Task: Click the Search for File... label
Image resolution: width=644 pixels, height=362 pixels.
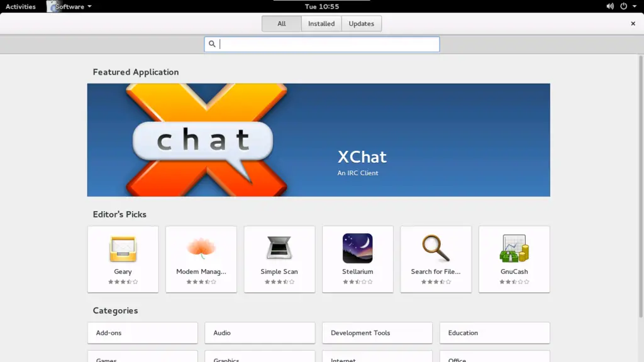Action: coord(436,271)
